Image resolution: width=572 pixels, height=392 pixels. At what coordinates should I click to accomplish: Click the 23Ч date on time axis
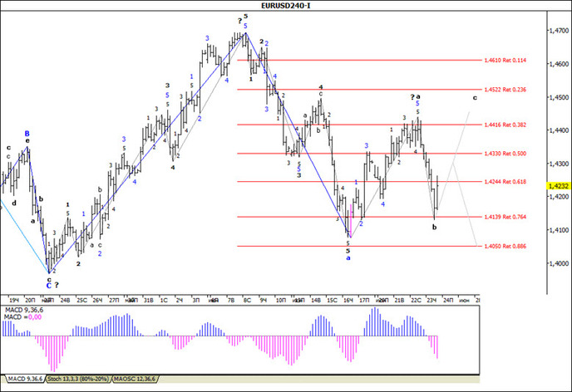coord(432,300)
